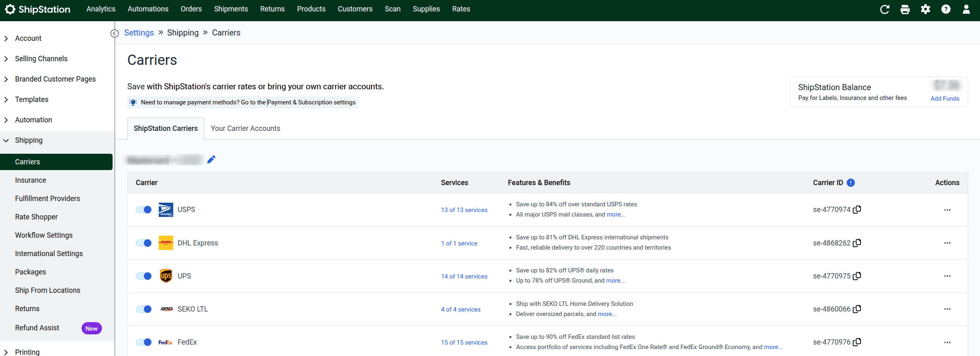The height and width of the screenshot is (356, 980).
Task: Click the lightbulb tip icon
Action: pos(133,102)
